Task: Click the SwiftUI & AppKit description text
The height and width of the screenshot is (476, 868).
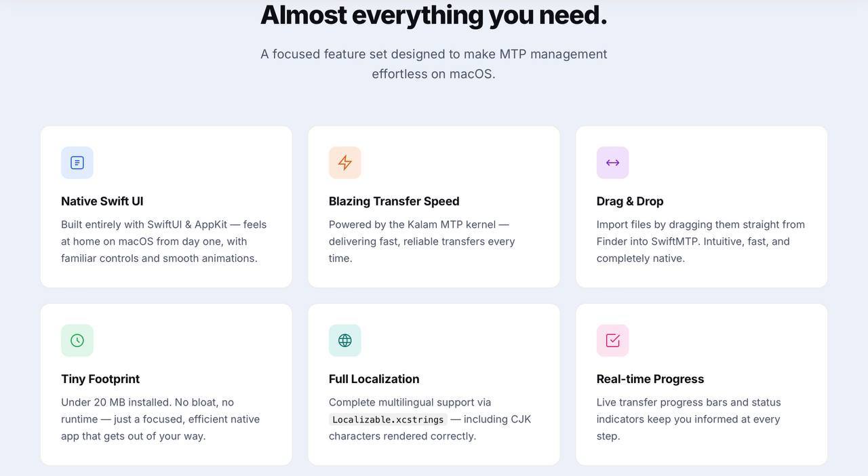Action: click(x=163, y=241)
